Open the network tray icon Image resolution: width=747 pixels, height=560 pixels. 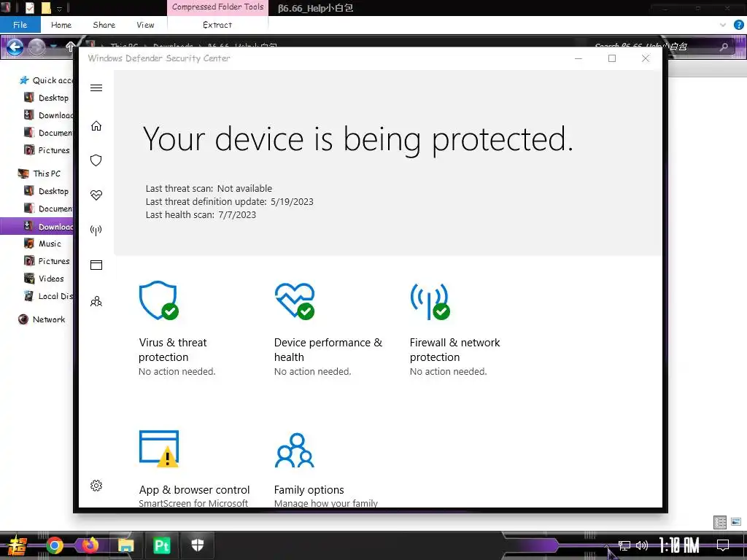click(x=624, y=545)
